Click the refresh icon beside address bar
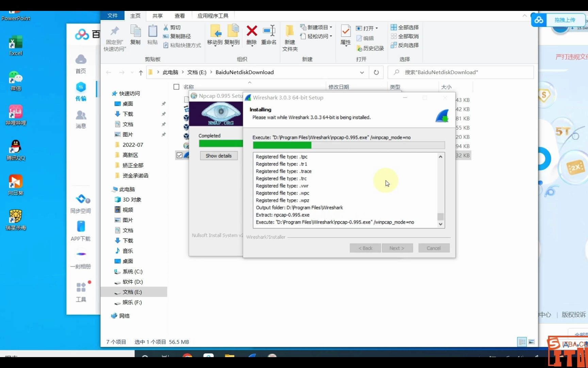The width and height of the screenshot is (588, 368). point(376,72)
